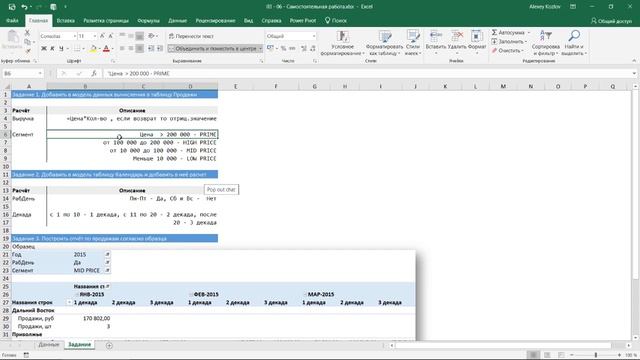Switch to the Вставка ribbon tab
This screenshot has width=640, height=360.
(65, 20)
